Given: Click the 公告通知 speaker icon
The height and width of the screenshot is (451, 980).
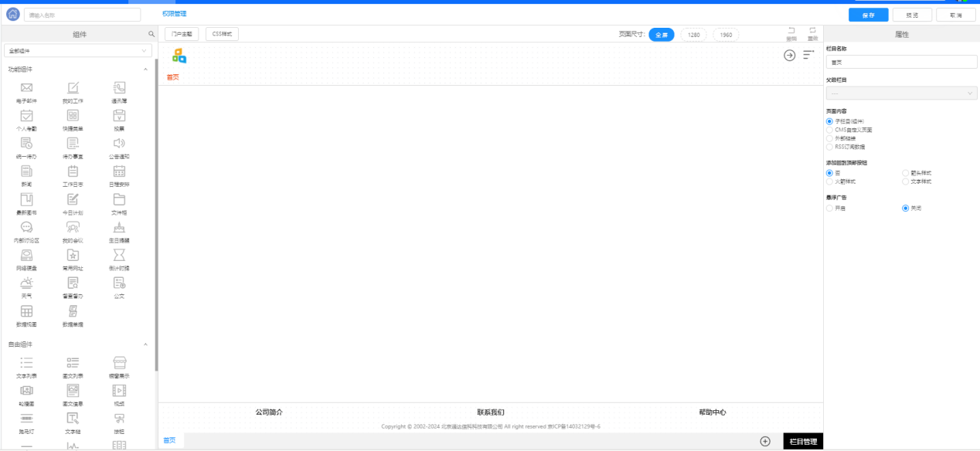Looking at the screenshot, I should 119,144.
